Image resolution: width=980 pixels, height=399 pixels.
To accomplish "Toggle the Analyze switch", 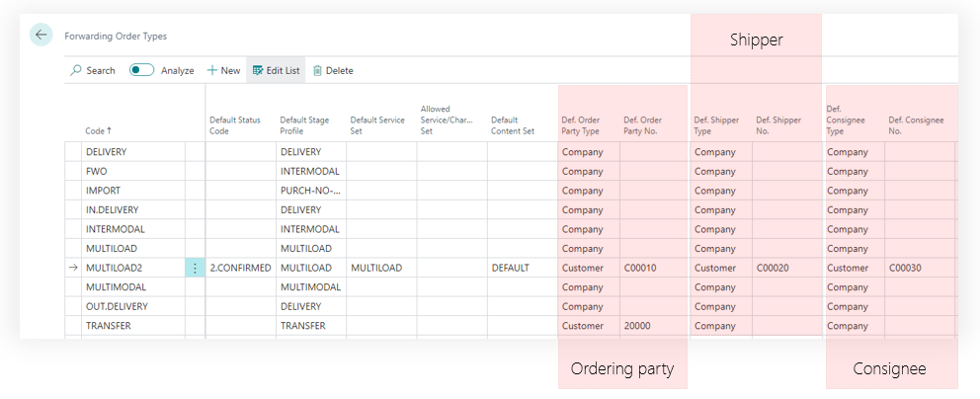I will click(142, 70).
